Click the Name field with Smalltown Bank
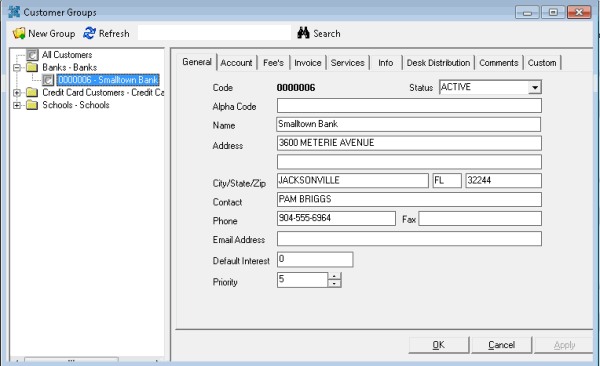 [x=409, y=124]
